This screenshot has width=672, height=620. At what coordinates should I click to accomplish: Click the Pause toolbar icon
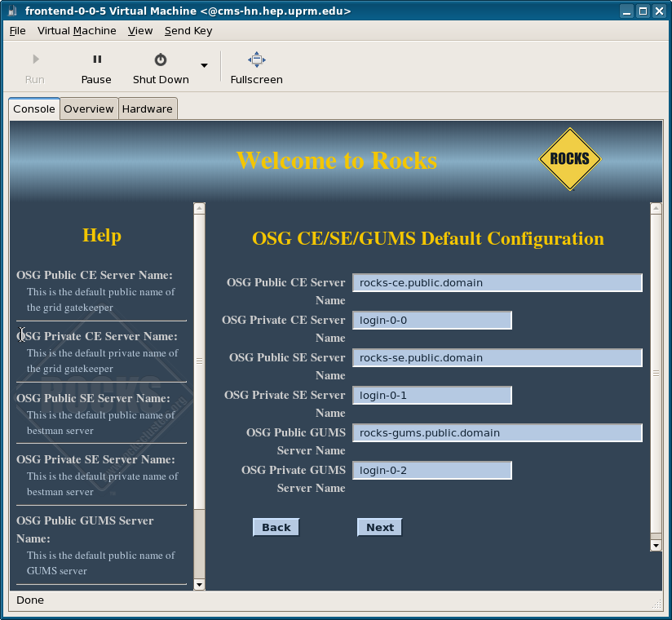(97, 60)
